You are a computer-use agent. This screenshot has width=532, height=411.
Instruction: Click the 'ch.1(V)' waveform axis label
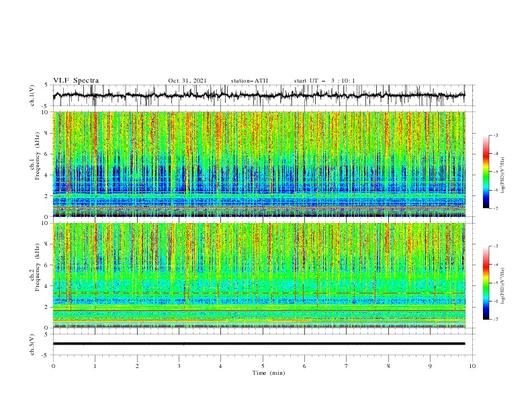[x=32, y=95]
